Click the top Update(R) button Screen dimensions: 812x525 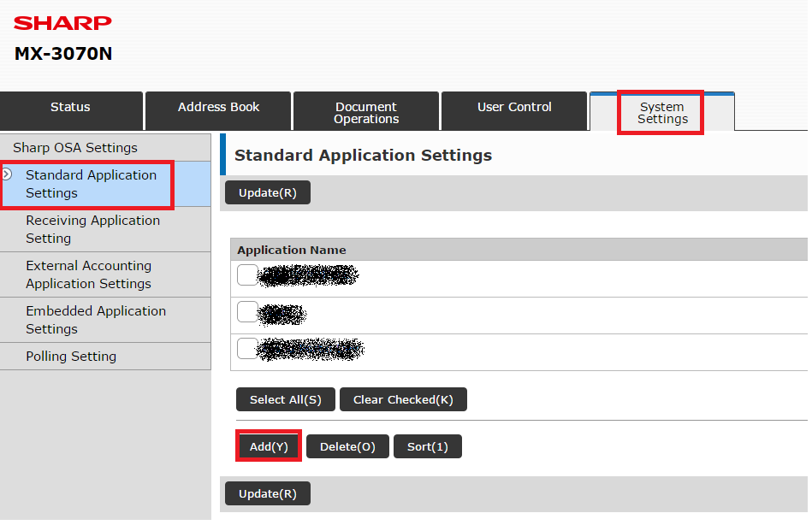(x=267, y=192)
